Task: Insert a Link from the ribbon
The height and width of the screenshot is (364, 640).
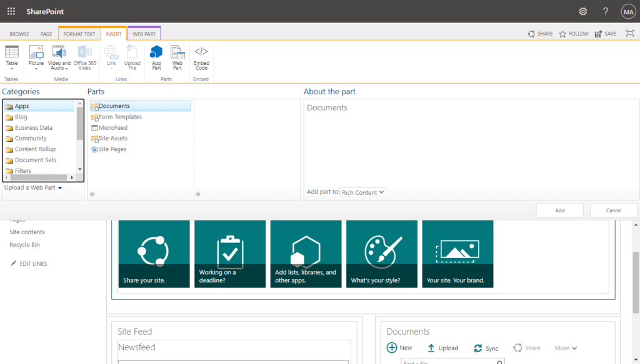Action: pyautogui.click(x=111, y=57)
